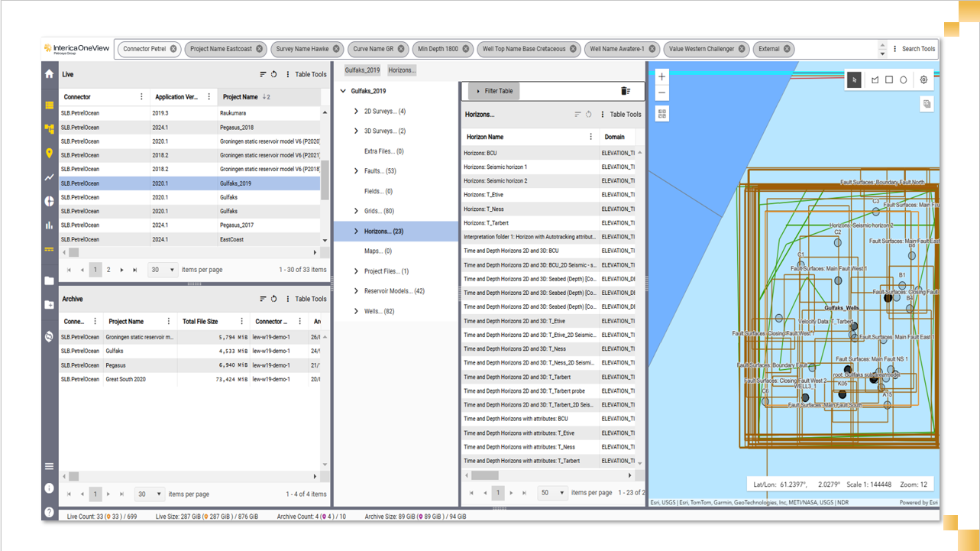Select the rectangle selection tool on map
Screen dimensions: 980x551
(889, 80)
